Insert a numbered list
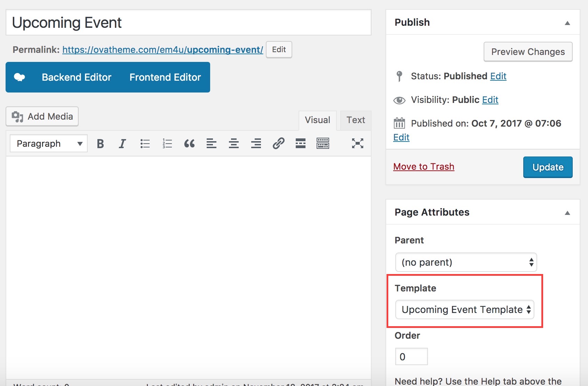588x386 pixels. pos(167,144)
